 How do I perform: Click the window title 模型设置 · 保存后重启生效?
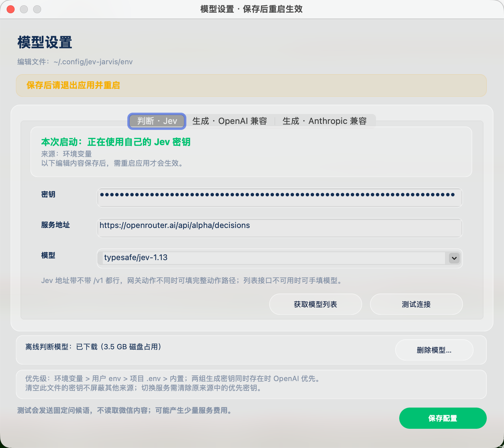(252, 9)
